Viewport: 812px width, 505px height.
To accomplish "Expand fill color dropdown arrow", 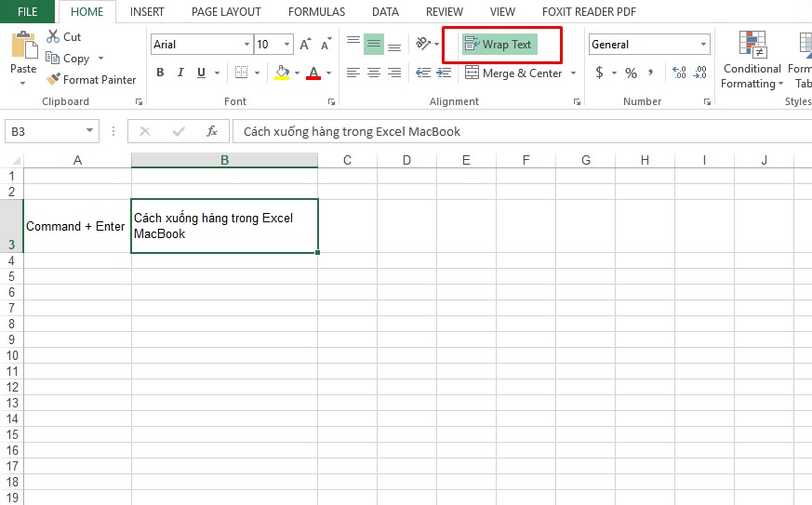I will pyautogui.click(x=297, y=73).
